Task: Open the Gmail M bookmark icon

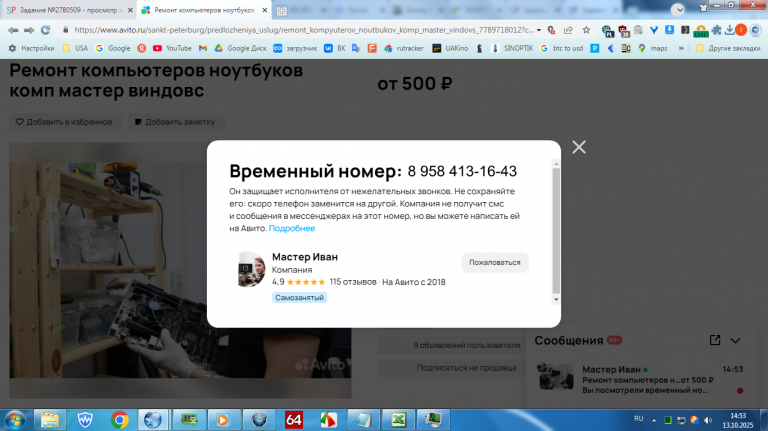Action: [203, 48]
